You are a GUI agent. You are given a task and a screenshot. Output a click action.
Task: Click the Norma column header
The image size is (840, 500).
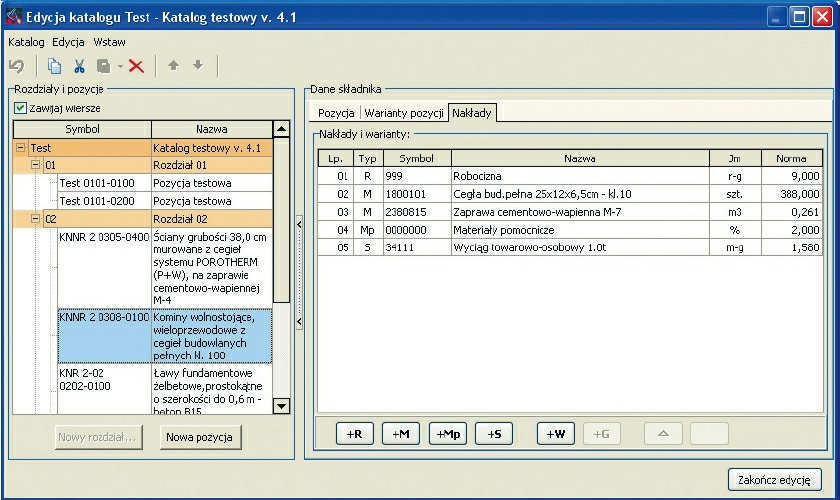click(x=791, y=159)
